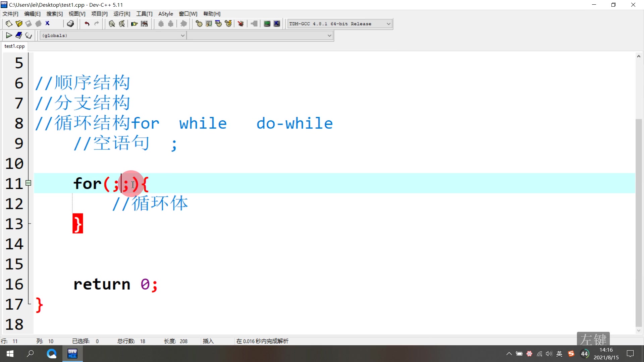This screenshot has width=644, height=362.
Task: Collapse the for loop fold marker
Action: pyautogui.click(x=29, y=183)
